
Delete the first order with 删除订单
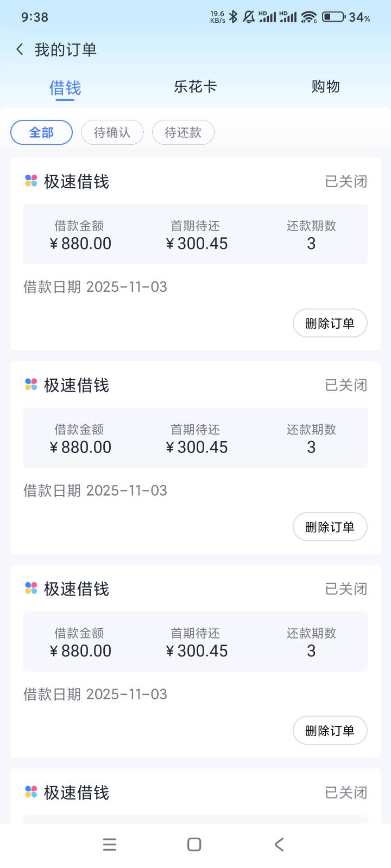[330, 323]
